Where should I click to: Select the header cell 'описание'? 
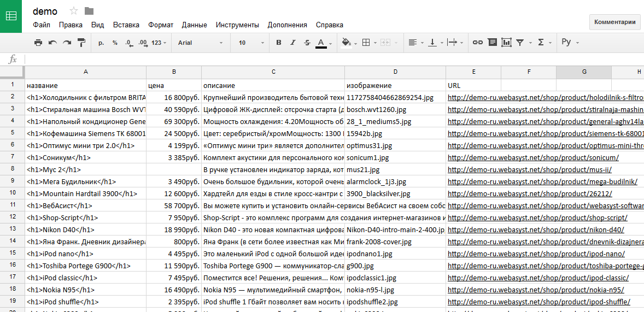click(x=273, y=85)
